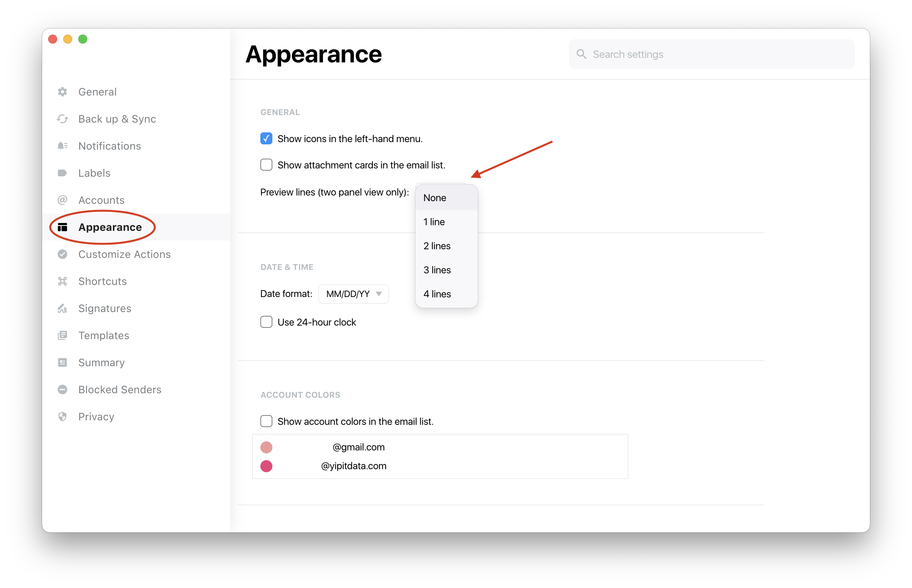This screenshot has width=912, height=588.
Task: Click the Labels tag icon
Action: pyautogui.click(x=62, y=173)
